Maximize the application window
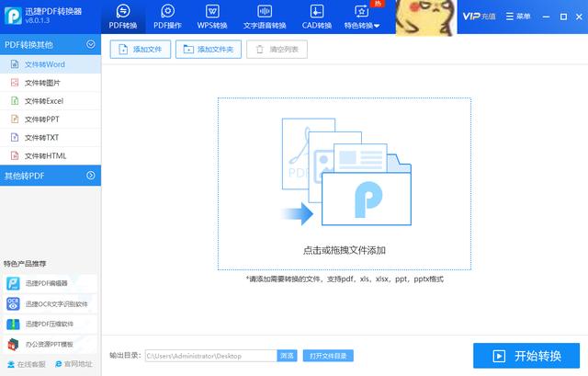Image resolution: width=588 pixels, height=376 pixels. [563, 17]
